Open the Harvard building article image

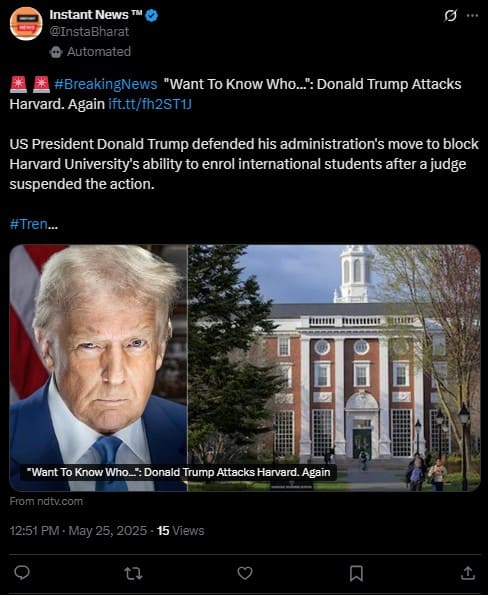tap(245, 368)
